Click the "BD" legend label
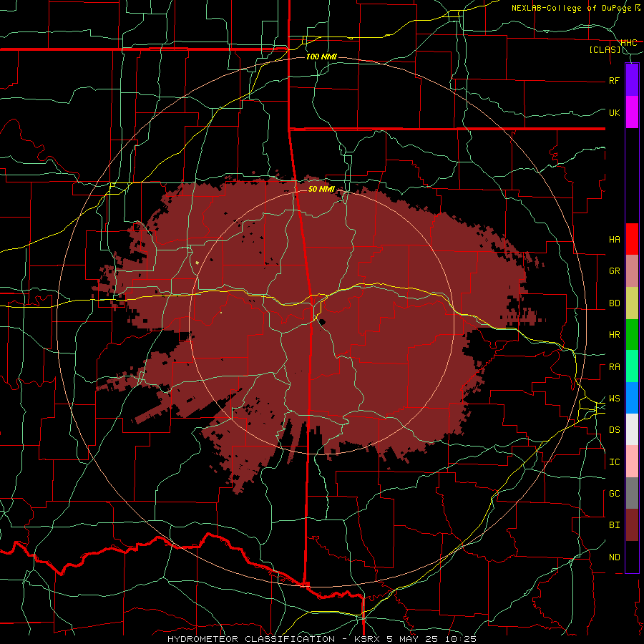Screen dimensions: 644x644 click(614, 303)
